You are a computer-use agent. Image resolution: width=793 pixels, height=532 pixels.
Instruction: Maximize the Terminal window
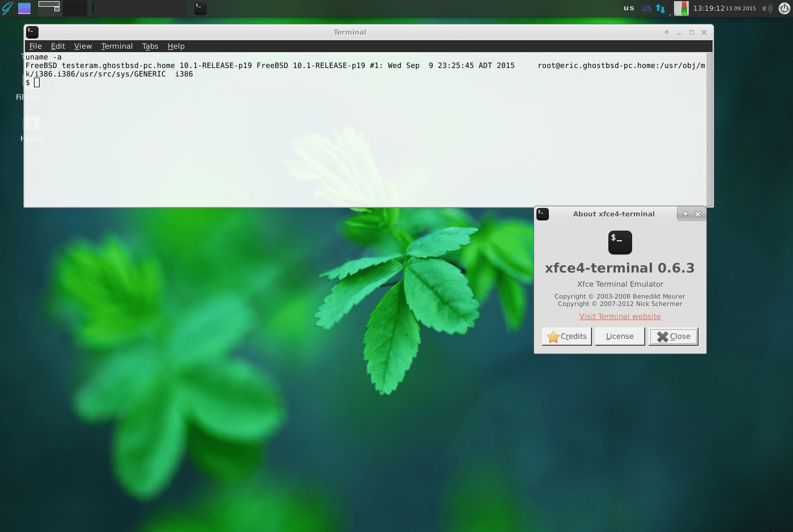[x=692, y=32]
